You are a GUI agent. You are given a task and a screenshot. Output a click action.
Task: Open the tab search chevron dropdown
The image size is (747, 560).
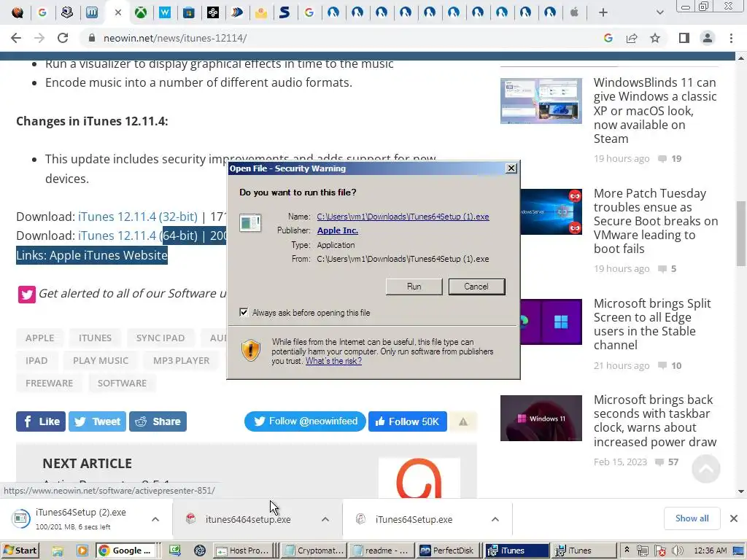[659, 12]
